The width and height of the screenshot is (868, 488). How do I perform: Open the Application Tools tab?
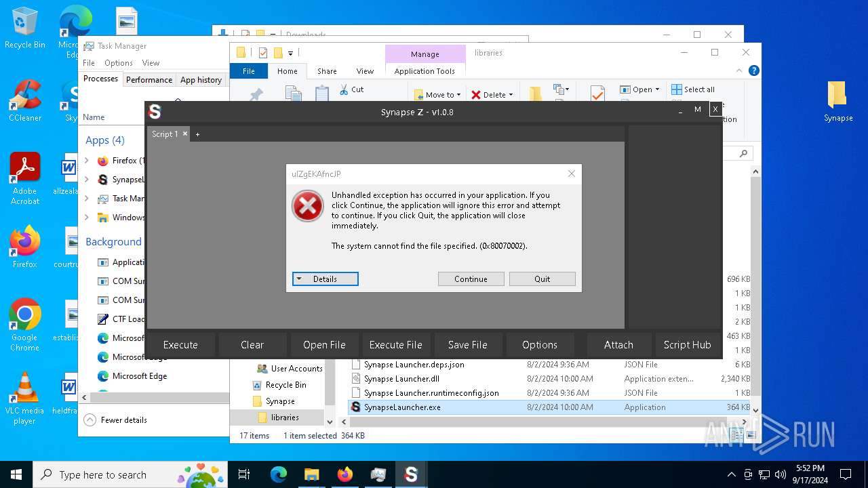click(x=425, y=71)
